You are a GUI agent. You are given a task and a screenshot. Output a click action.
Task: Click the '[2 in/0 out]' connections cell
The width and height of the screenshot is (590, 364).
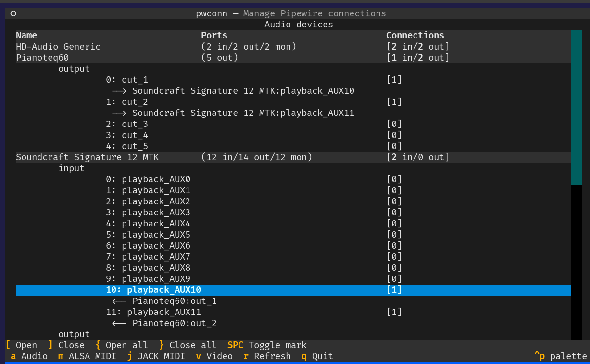[418, 157]
